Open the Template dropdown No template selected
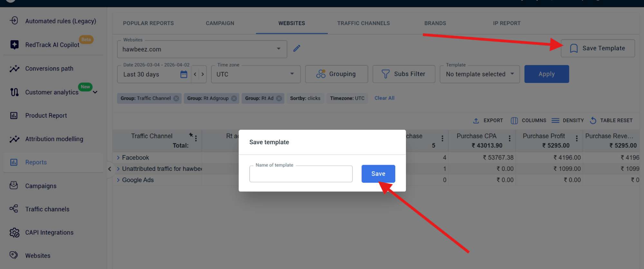 point(480,74)
